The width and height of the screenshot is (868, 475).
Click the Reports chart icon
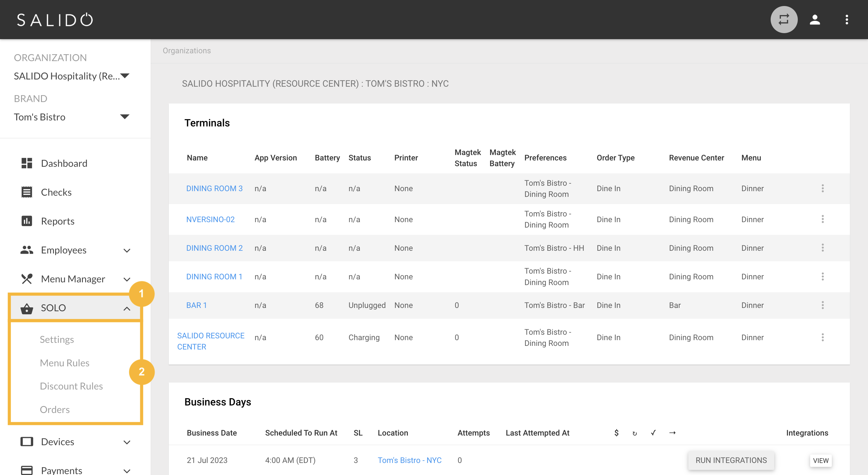[x=27, y=221]
